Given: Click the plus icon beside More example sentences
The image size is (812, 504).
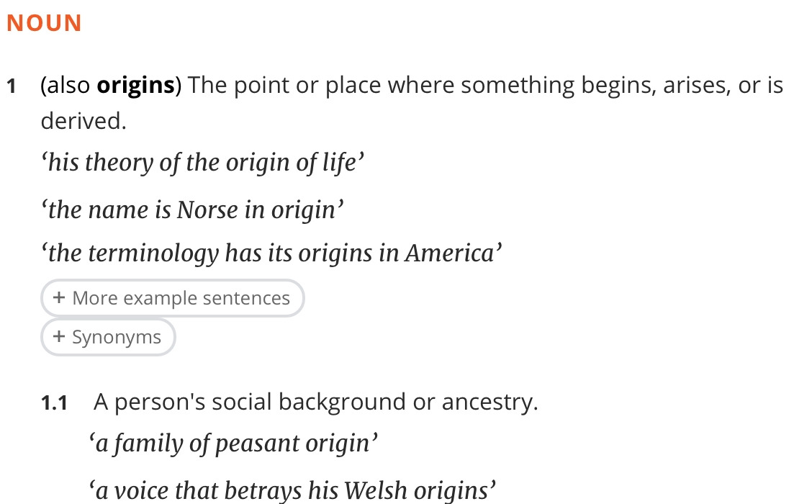Looking at the screenshot, I should click(x=58, y=297).
